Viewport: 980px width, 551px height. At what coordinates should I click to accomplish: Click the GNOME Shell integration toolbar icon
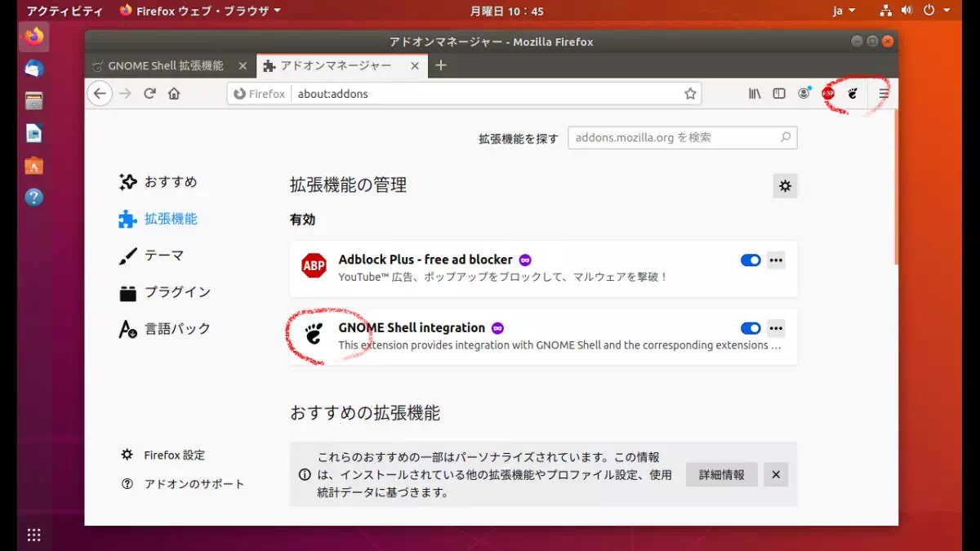pyautogui.click(x=853, y=94)
